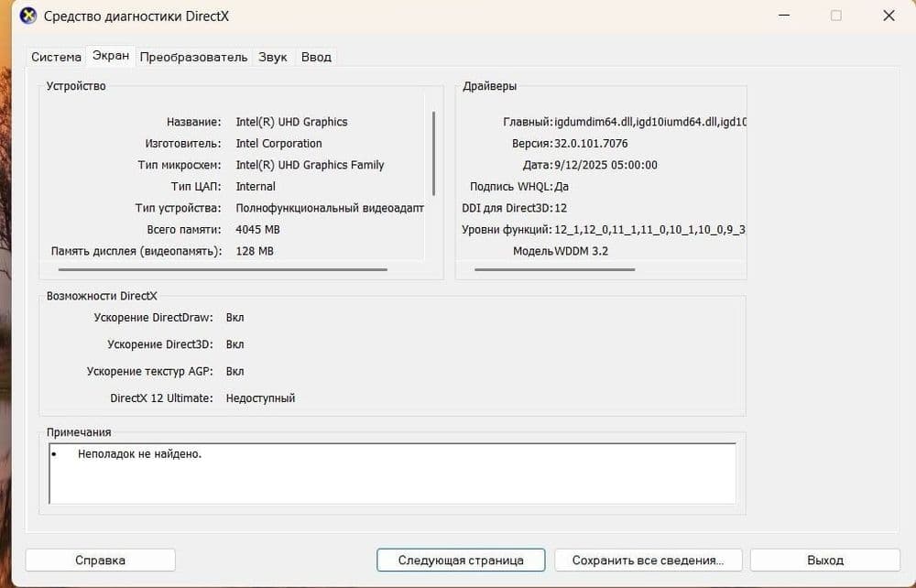This screenshot has height=588, width=916.
Task: Switch to the Система tab
Action: tap(56, 57)
